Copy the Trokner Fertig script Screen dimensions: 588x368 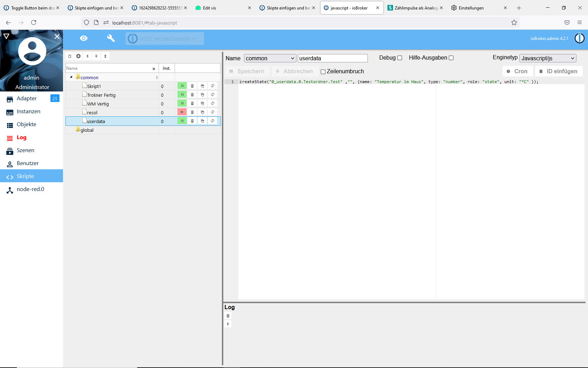tap(202, 95)
